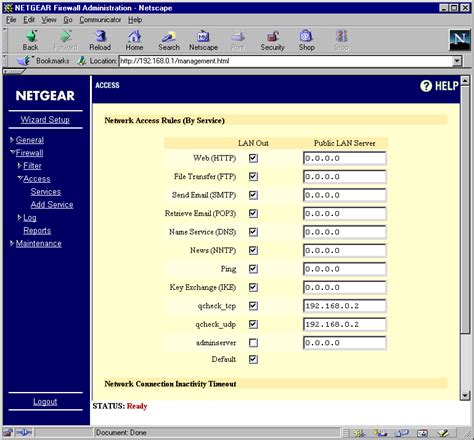The width and height of the screenshot is (474, 440).
Task: Click the HELP question mark icon
Action: [x=426, y=86]
